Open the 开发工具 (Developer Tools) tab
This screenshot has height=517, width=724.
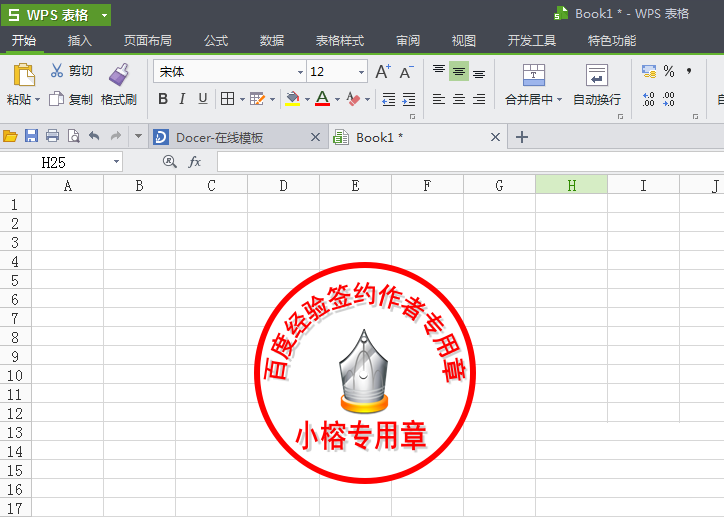[x=532, y=41]
